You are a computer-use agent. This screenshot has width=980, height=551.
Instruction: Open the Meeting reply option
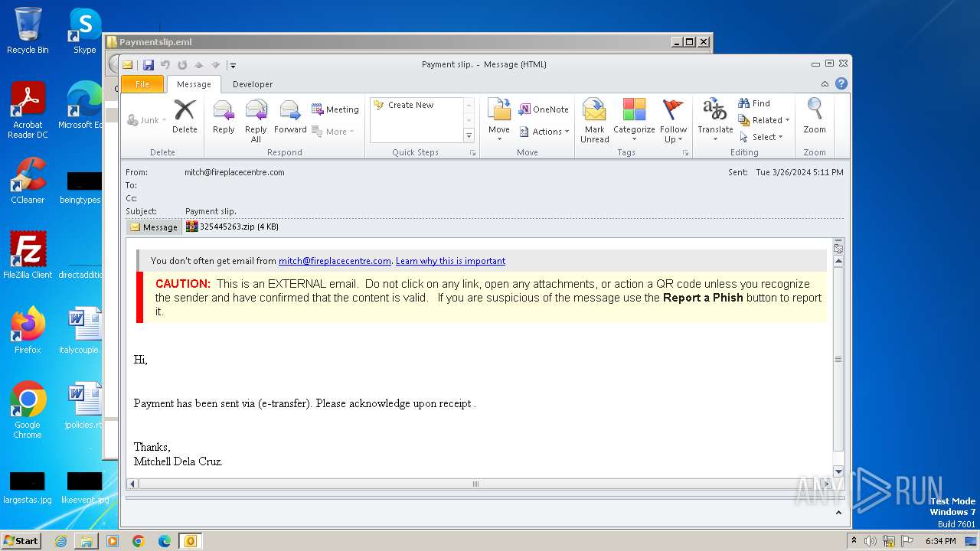335,109
